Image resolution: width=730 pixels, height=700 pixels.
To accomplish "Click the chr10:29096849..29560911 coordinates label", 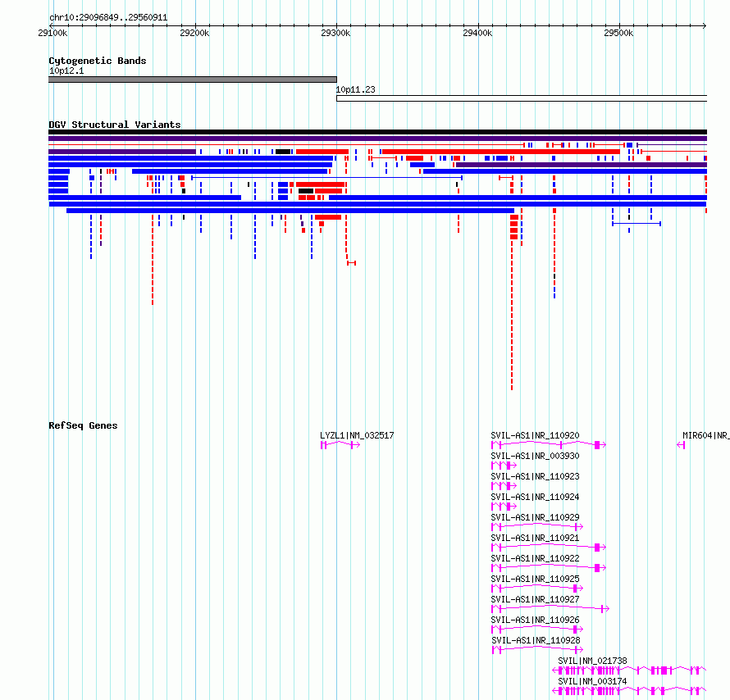I will coord(108,17).
